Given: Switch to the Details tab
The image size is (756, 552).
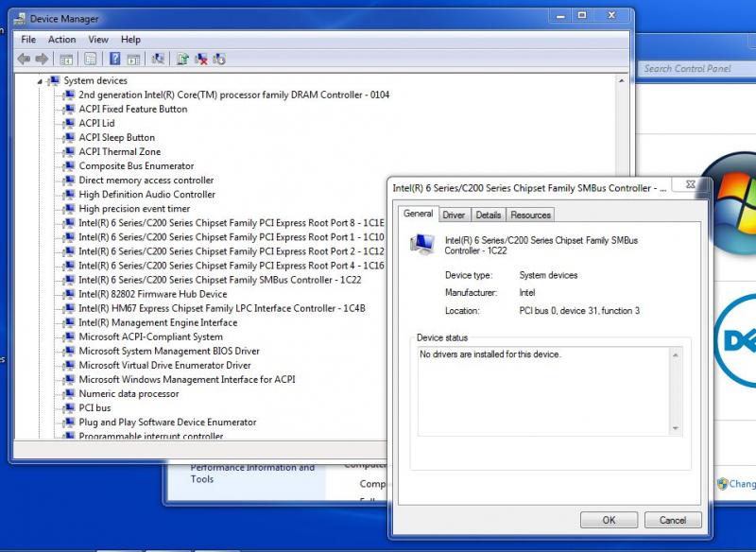Looking at the screenshot, I should click(x=488, y=215).
